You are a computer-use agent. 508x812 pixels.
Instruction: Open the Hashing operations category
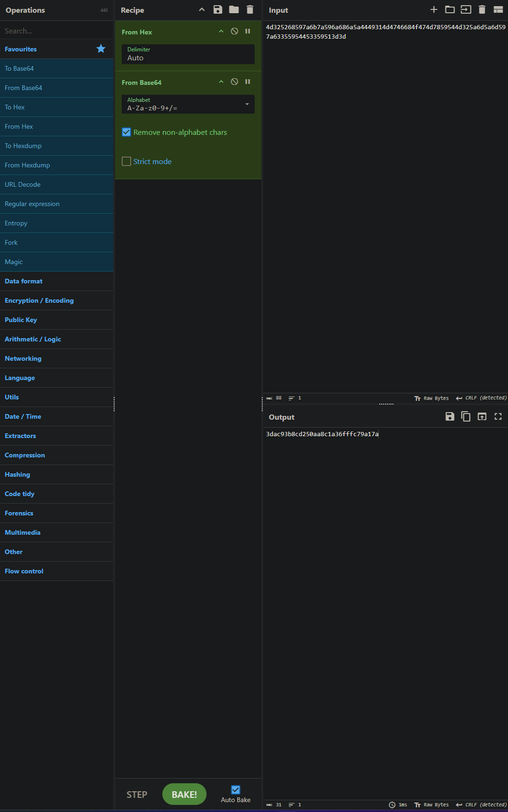click(x=17, y=475)
